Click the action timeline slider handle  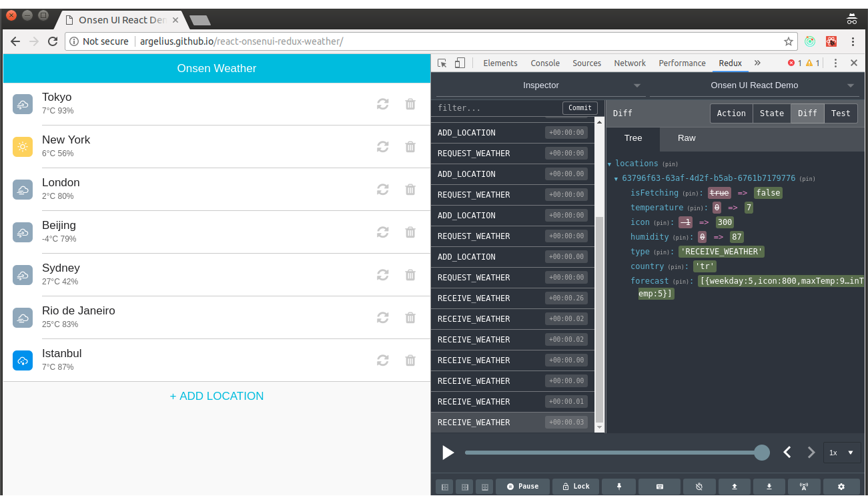pos(761,453)
